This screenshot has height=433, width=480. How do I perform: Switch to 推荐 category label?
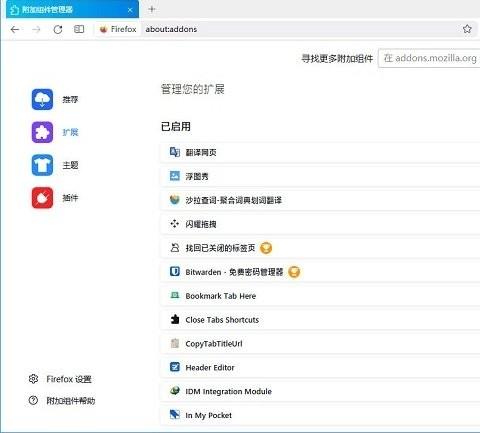(70, 99)
